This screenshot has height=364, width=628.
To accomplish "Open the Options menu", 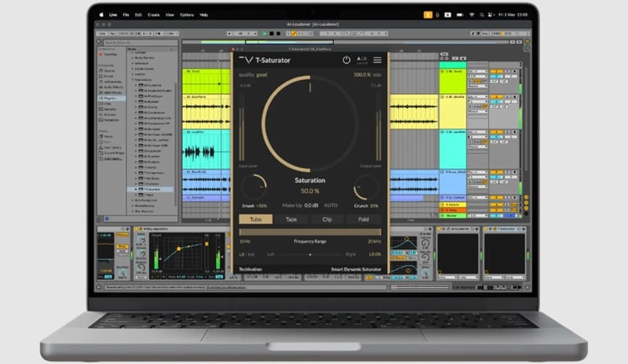I will (187, 15).
